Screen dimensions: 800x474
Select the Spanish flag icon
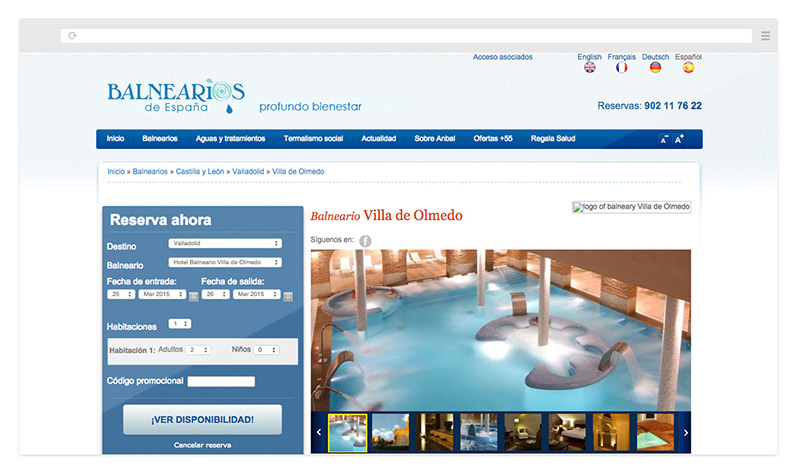(x=688, y=67)
